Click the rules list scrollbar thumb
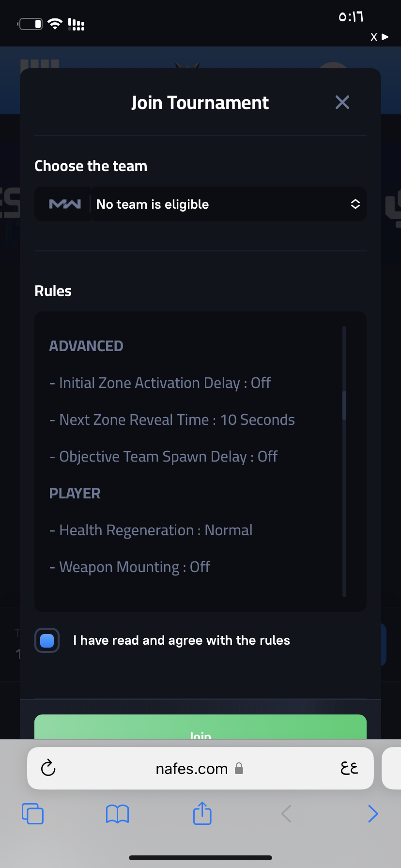 coord(344,405)
